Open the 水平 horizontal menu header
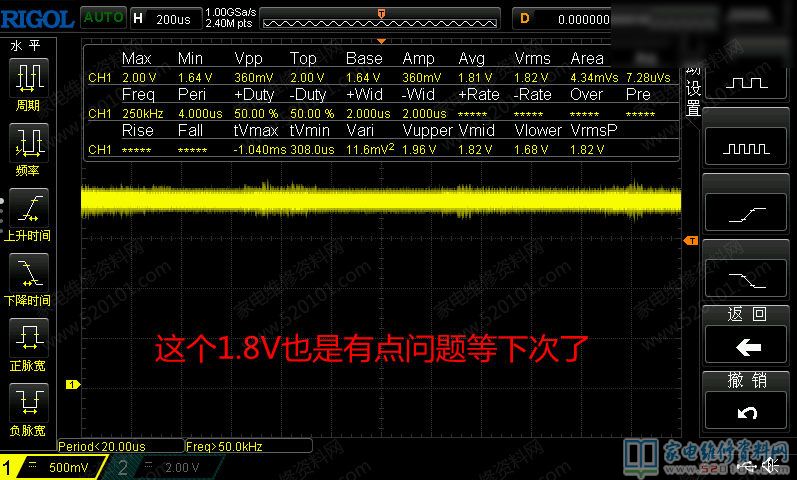 [x=27, y=46]
